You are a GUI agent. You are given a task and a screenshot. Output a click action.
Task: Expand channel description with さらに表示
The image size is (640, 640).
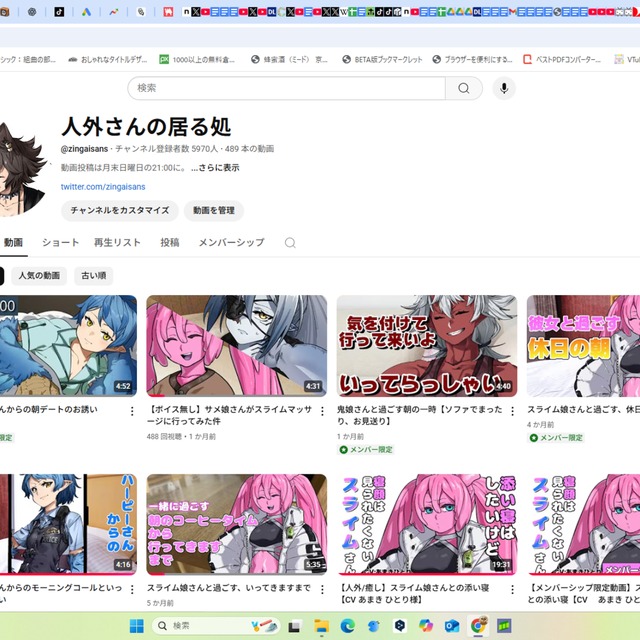click(215, 168)
